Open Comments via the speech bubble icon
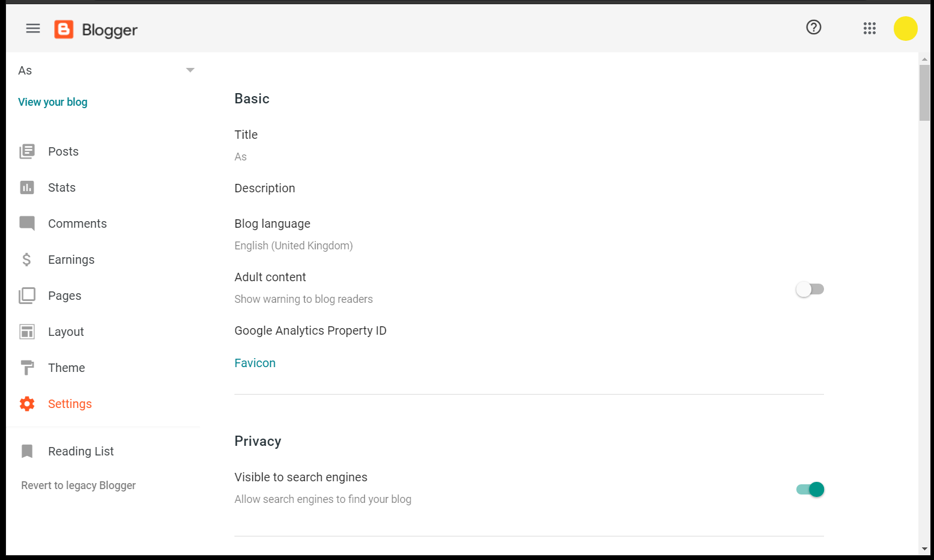This screenshot has width=934, height=560. point(27,223)
